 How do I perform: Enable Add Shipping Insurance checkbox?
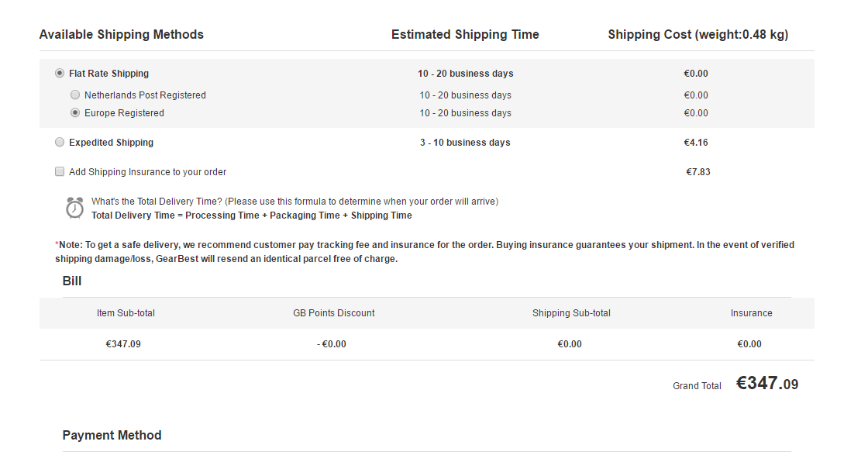click(60, 171)
